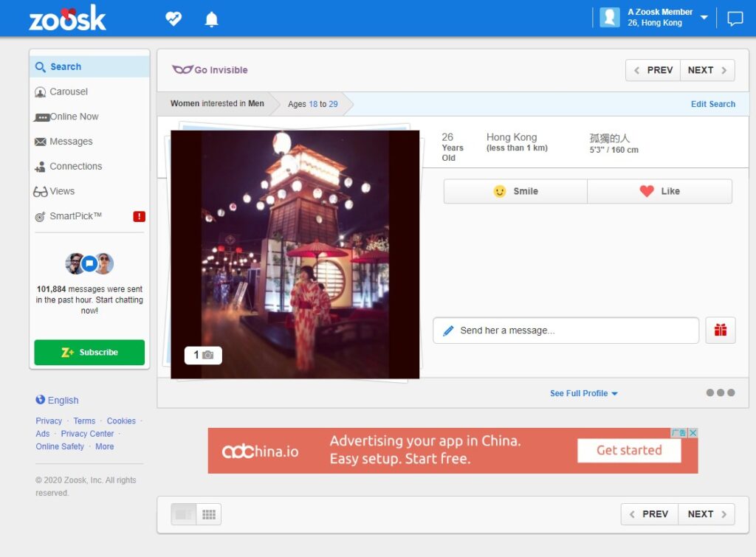Screen dimensions: 756x557
Task: Open the chat messenger icon at top right
Action: pos(735,18)
